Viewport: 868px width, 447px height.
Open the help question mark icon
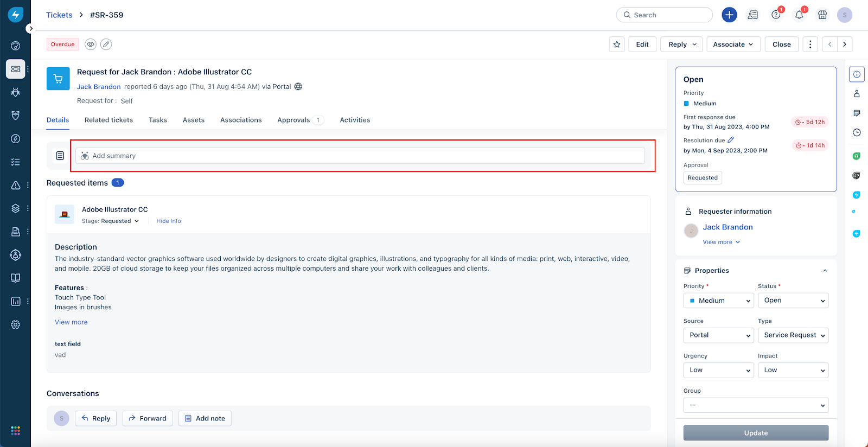(776, 15)
